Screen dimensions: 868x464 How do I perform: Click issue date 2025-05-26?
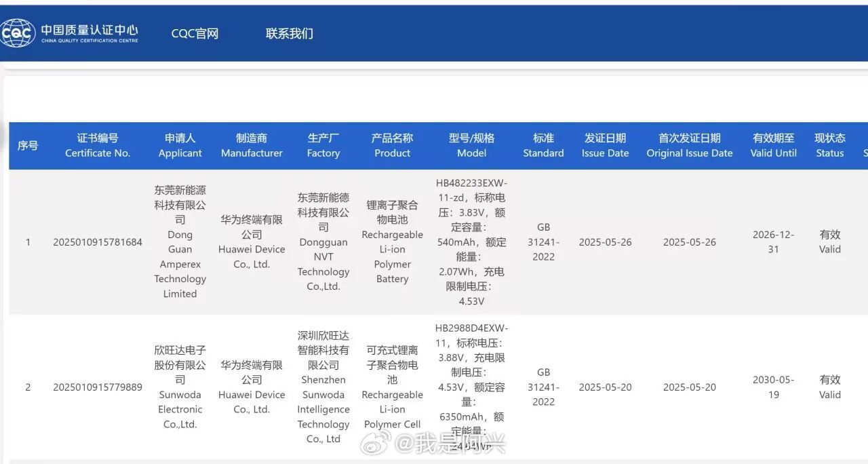click(605, 242)
